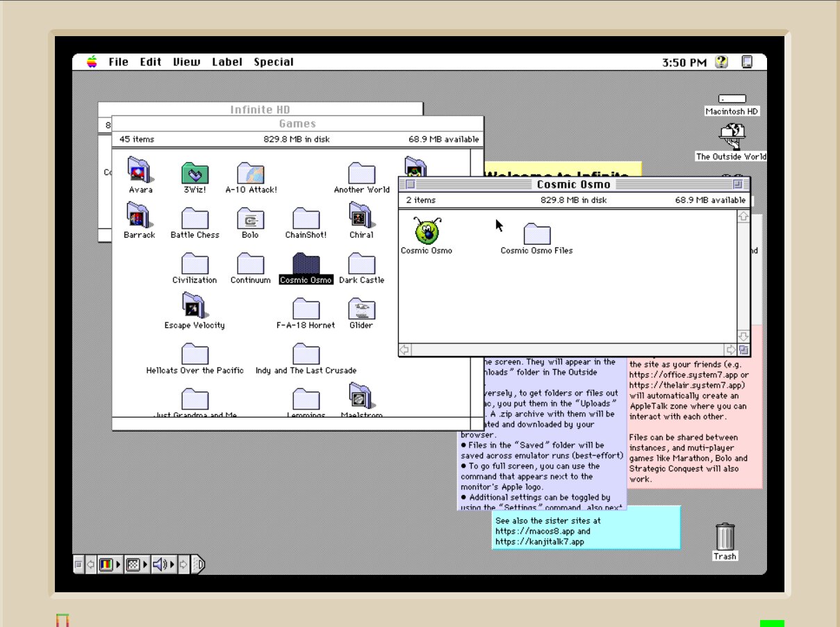
Task: Click the Control Strip left scroll arrow
Action: pyautogui.click(x=90, y=564)
